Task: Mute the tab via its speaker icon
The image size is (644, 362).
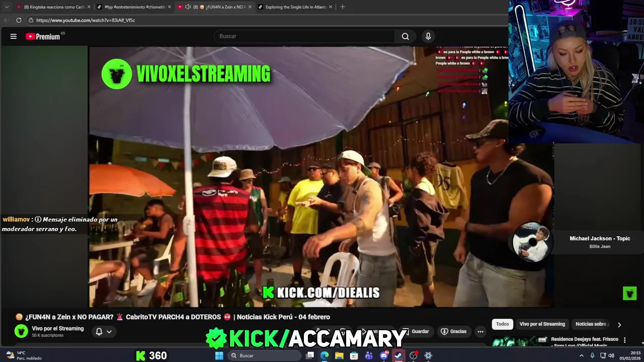Action: pyautogui.click(x=188, y=7)
